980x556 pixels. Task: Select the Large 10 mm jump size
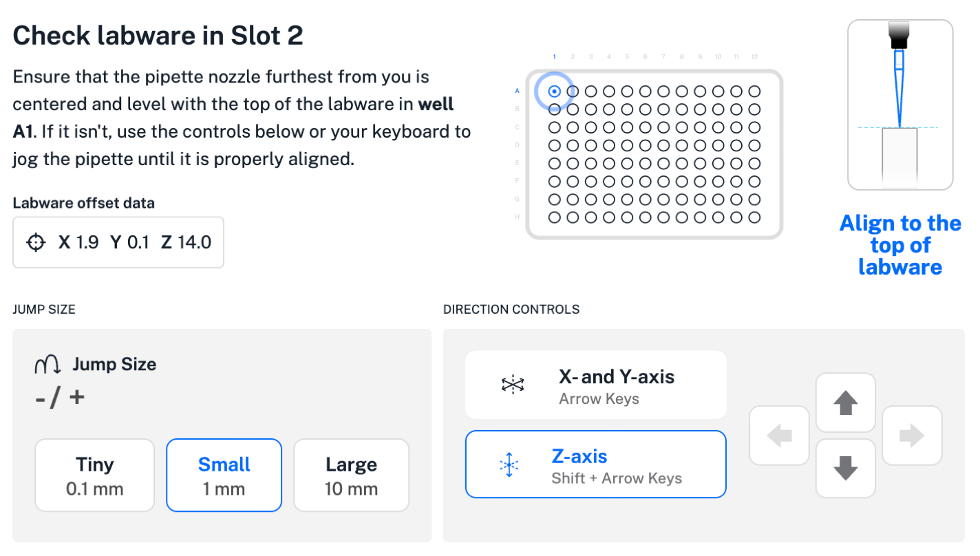pyautogui.click(x=351, y=475)
